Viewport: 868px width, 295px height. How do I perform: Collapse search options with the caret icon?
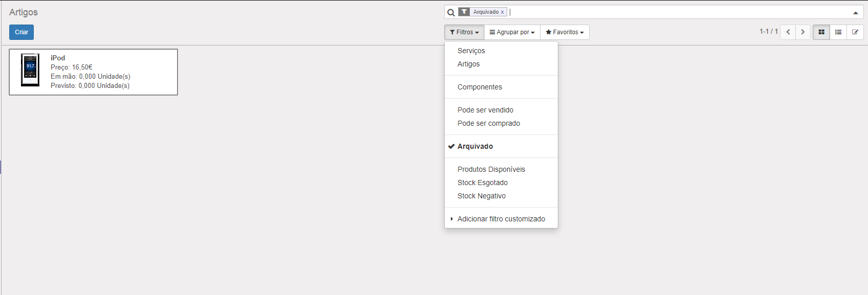855,13
